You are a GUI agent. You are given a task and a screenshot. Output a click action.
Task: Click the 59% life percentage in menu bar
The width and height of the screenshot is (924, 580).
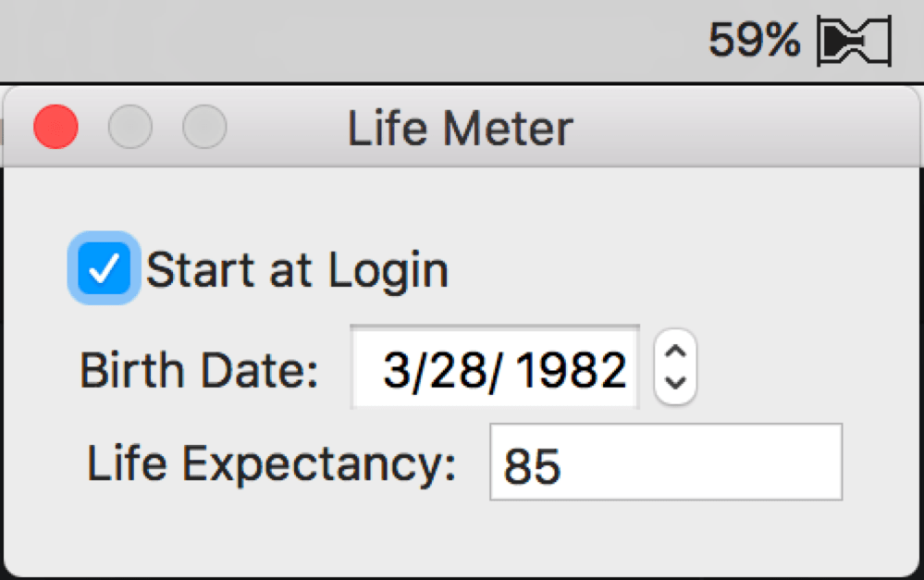pyautogui.click(x=754, y=40)
